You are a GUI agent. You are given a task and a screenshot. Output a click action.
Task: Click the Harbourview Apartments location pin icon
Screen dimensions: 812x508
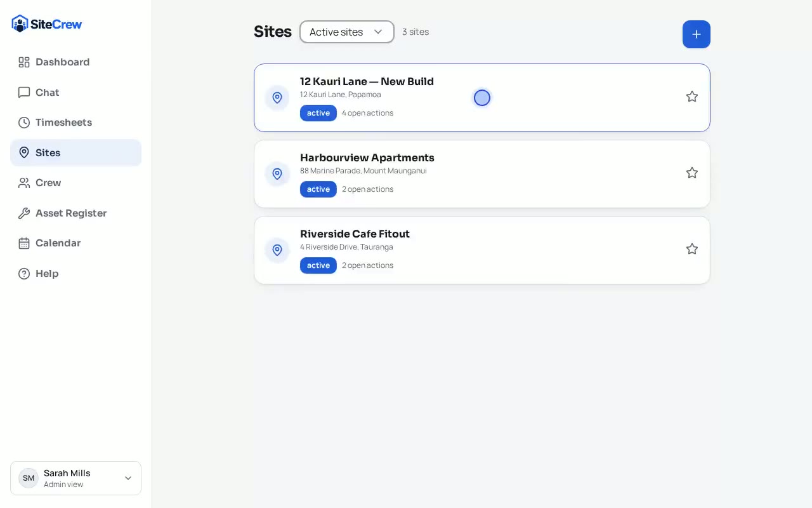[277, 174]
